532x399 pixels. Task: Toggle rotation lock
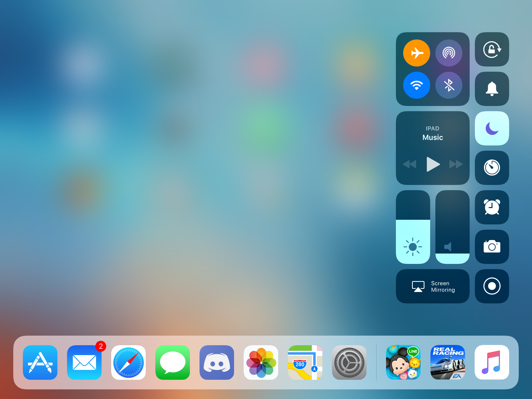pyautogui.click(x=492, y=49)
